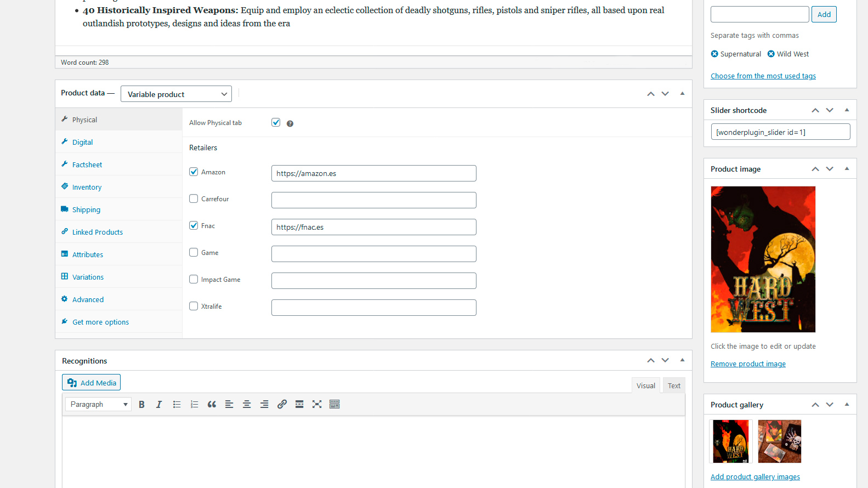Move Recognitions panel down
This screenshot has height=488, width=868.
665,360
